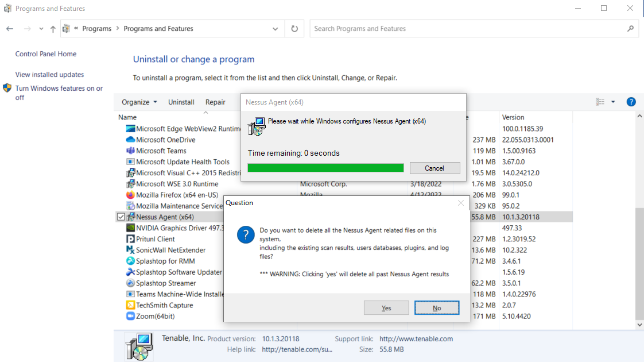Click Repair in the toolbar

[x=215, y=102]
